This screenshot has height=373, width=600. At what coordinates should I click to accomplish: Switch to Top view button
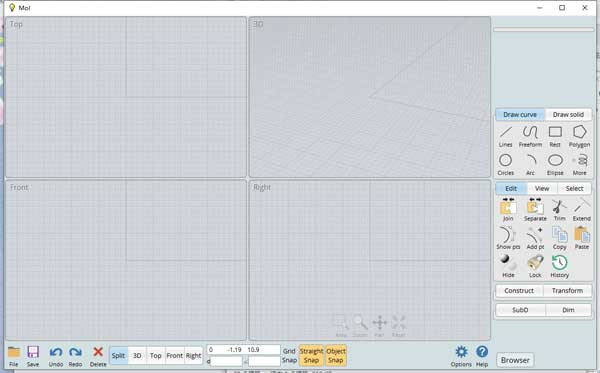pyautogui.click(x=155, y=356)
